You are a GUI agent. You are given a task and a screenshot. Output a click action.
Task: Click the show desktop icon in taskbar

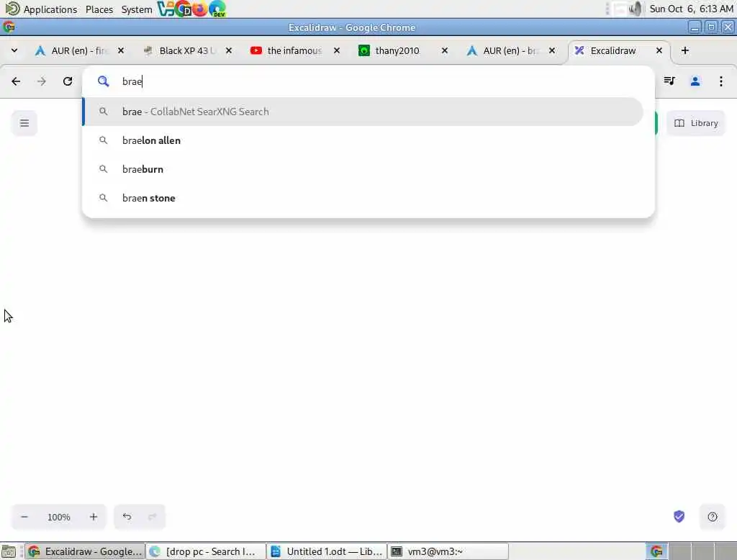tap(9, 551)
